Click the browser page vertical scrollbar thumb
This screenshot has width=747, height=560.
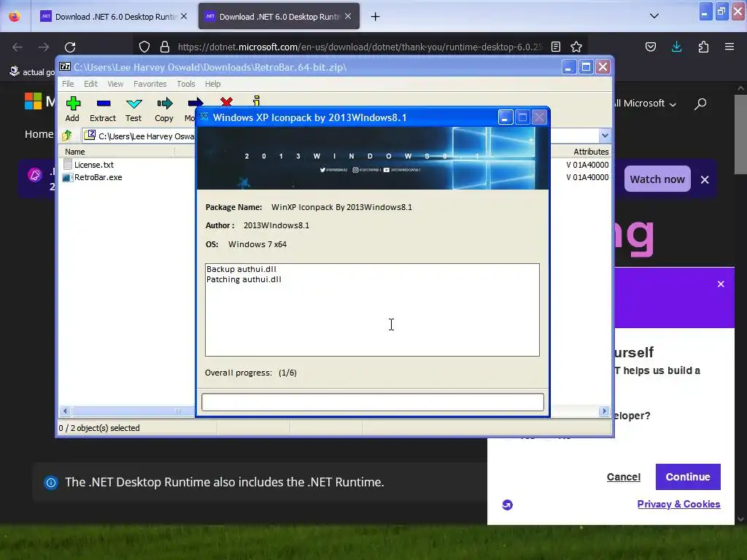(x=740, y=134)
